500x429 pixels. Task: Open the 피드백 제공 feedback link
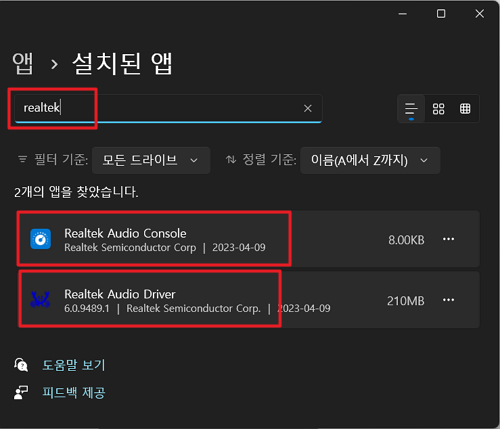[x=74, y=393]
